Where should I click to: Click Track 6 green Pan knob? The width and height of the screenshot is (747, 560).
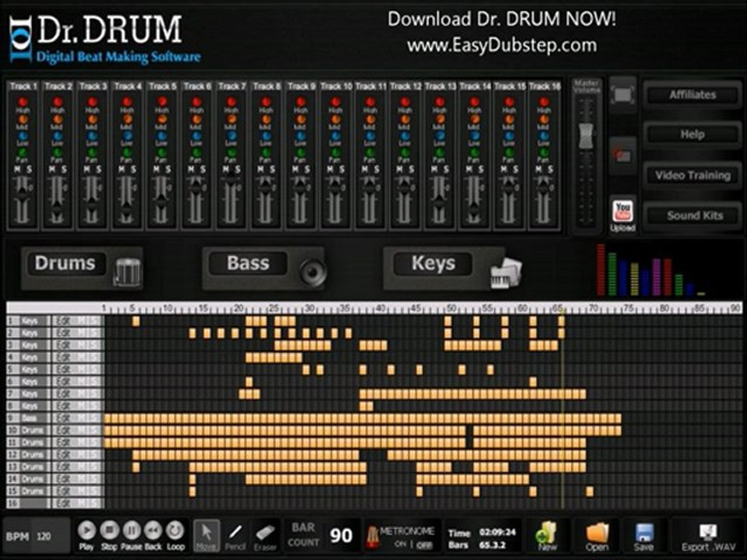point(196,153)
